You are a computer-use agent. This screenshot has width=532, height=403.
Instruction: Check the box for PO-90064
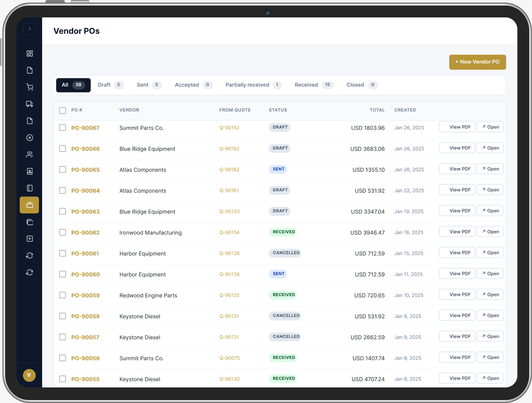[62, 190]
